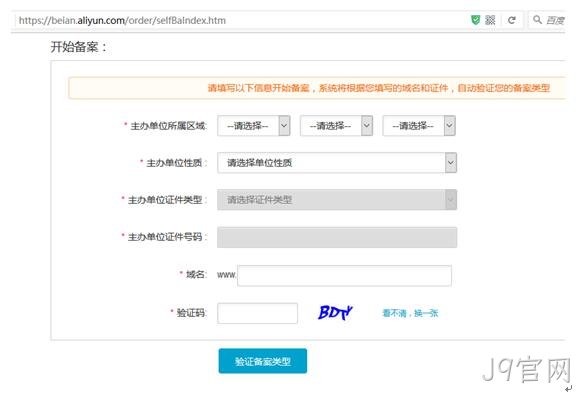Open the third 主办单位所属区域 district dropdown

click(419, 126)
